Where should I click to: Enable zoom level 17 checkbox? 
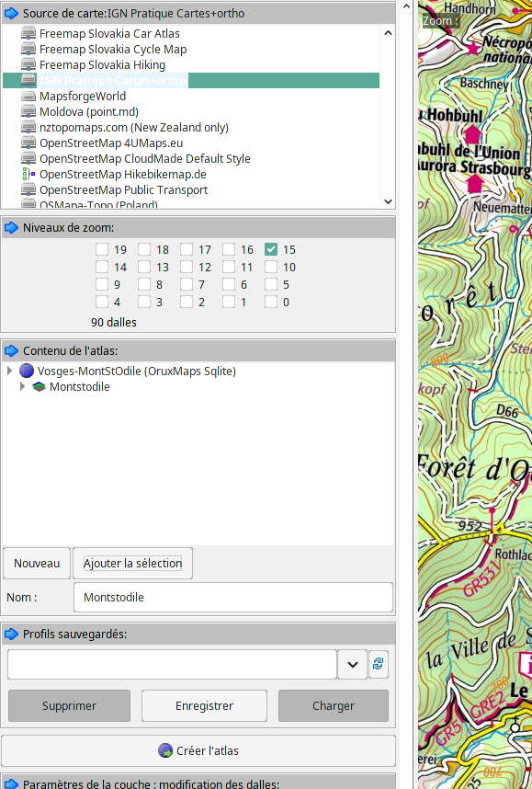(x=187, y=249)
